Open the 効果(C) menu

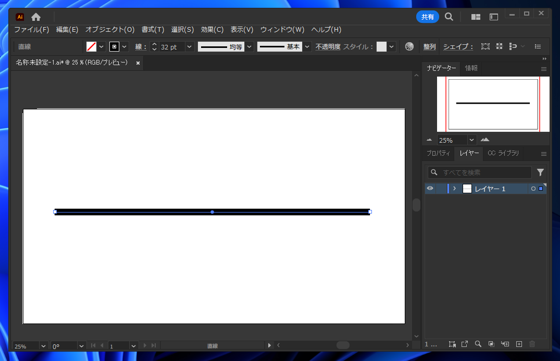pyautogui.click(x=212, y=30)
